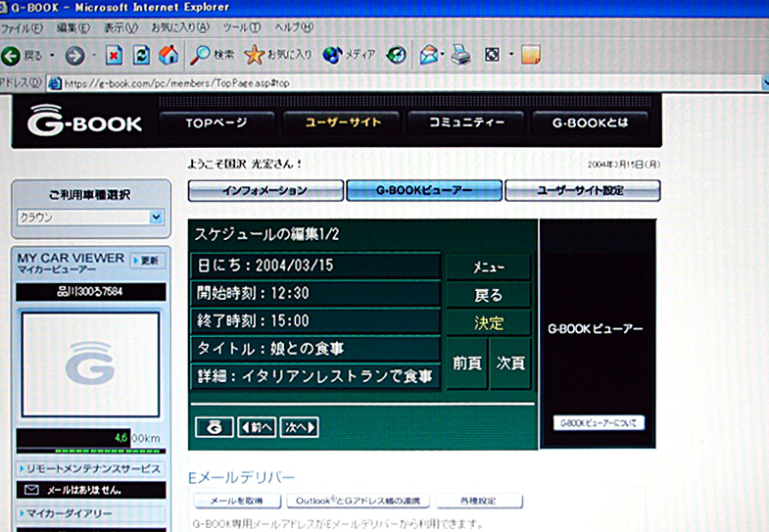Viewport: 769px width, 532px height.
Task: Click license plate 品川300ろ7584 text
Action: tap(91, 292)
